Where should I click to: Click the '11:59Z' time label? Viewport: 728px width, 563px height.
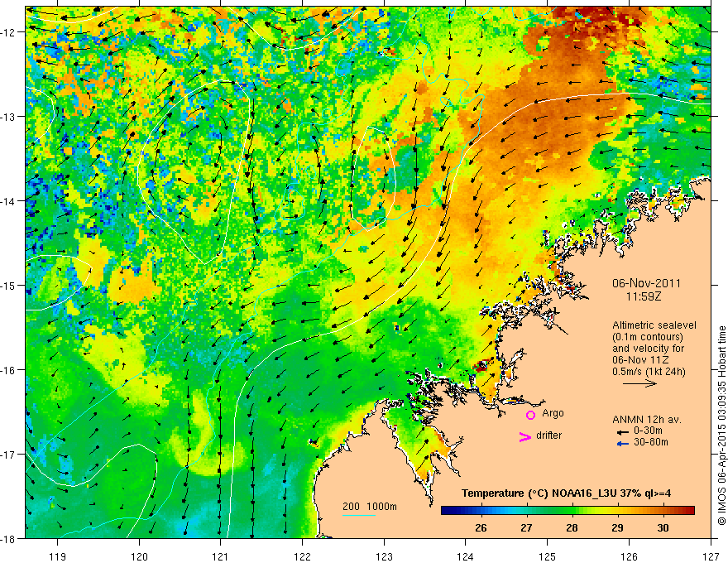pos(644,296)
